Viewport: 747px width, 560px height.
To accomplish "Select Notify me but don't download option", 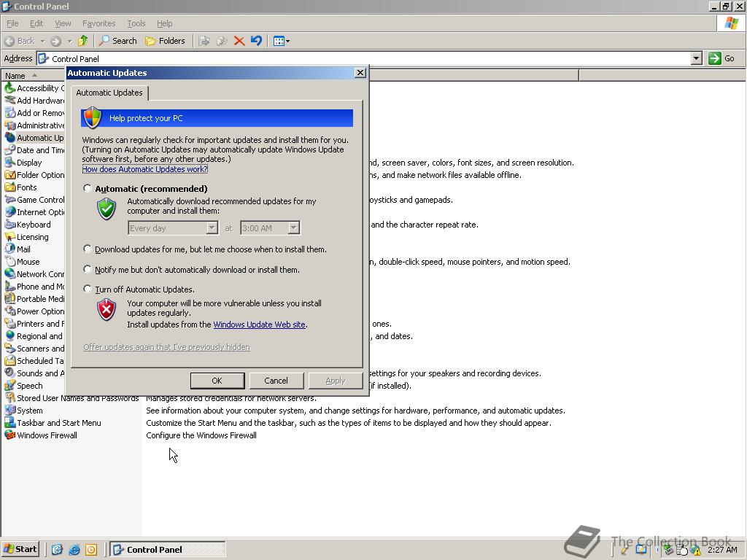I will click(x=88, y=270).
